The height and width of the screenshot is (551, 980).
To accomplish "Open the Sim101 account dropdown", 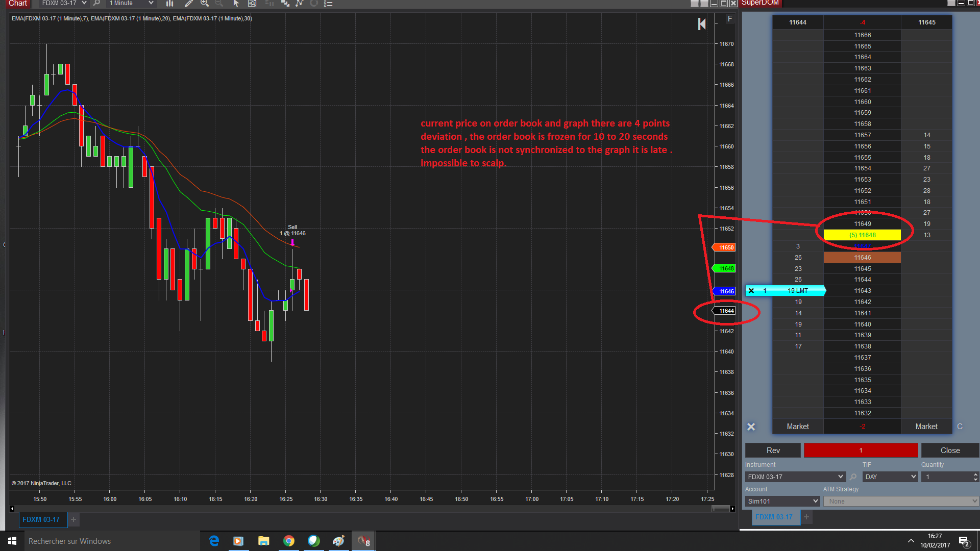I will coord(815,502).
